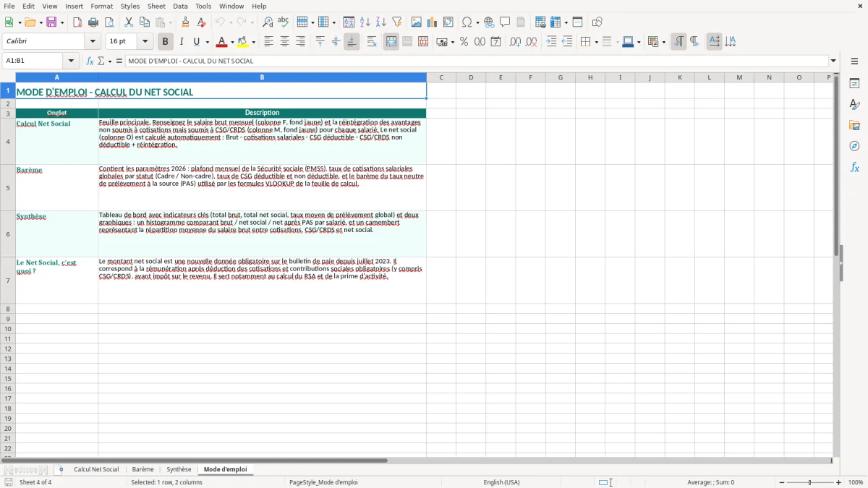Switch to the Calcul Net Social sheet tab
Image resolution: width=868 pixels, height=488 pixels.
[96, 469]
